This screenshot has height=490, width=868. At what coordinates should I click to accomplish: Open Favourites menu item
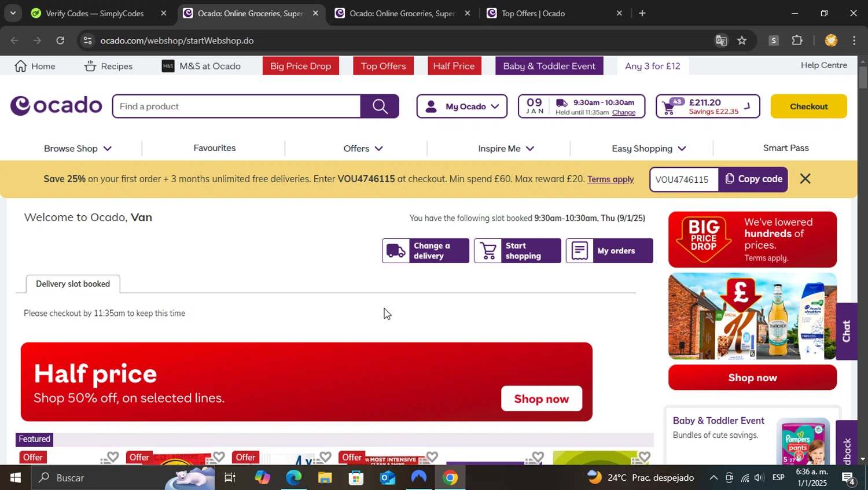coord(215,148)
